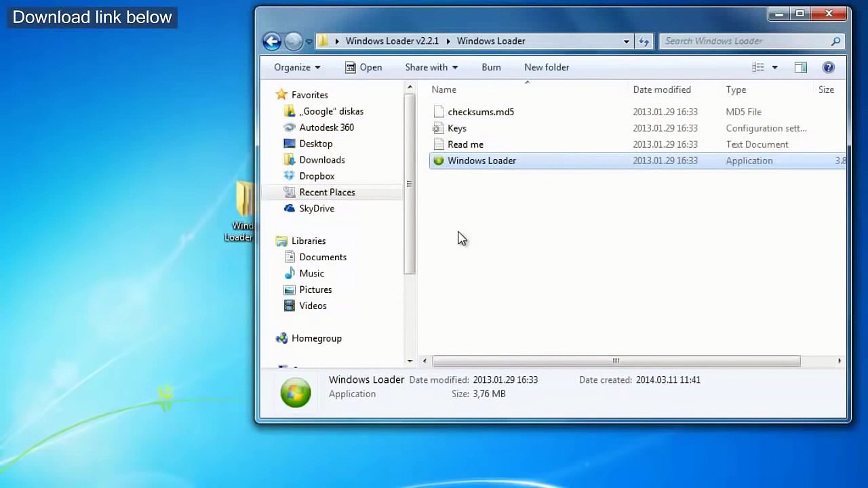Click the Favorites star icon
Image resolution: width=868 pixels, height=488 pixels.
pos(281,95)
